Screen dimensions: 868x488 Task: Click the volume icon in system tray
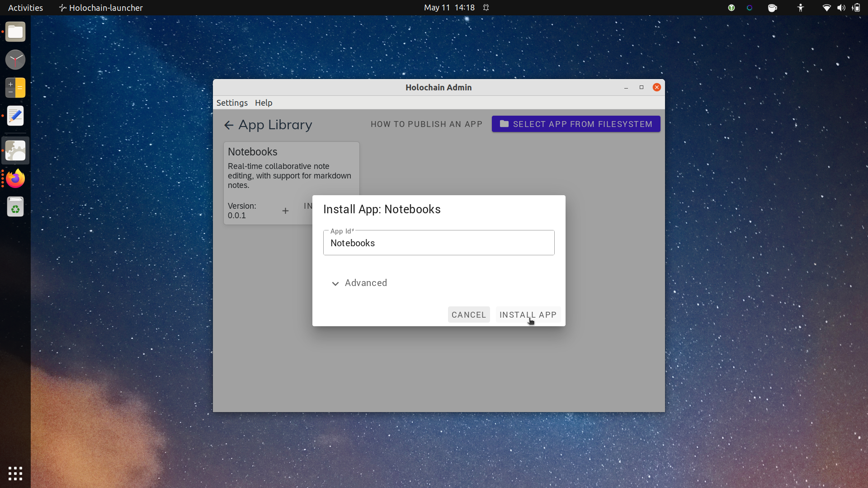pyautogui.click(x=842, y=7)
